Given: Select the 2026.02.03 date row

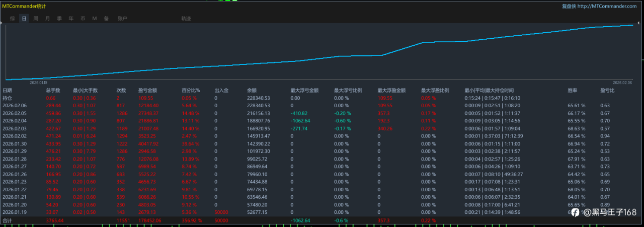Looking at the screenshot, I should click(15, 128).
